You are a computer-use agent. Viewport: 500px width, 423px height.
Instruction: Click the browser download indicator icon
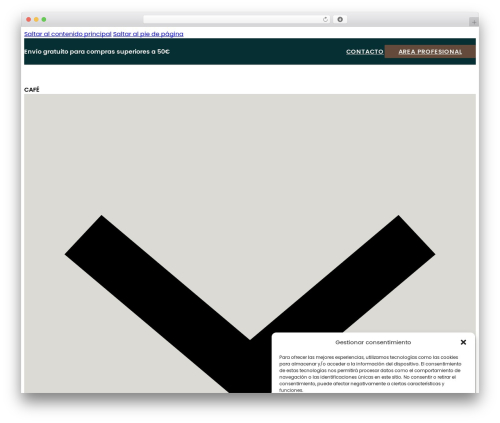coord(340,19)
